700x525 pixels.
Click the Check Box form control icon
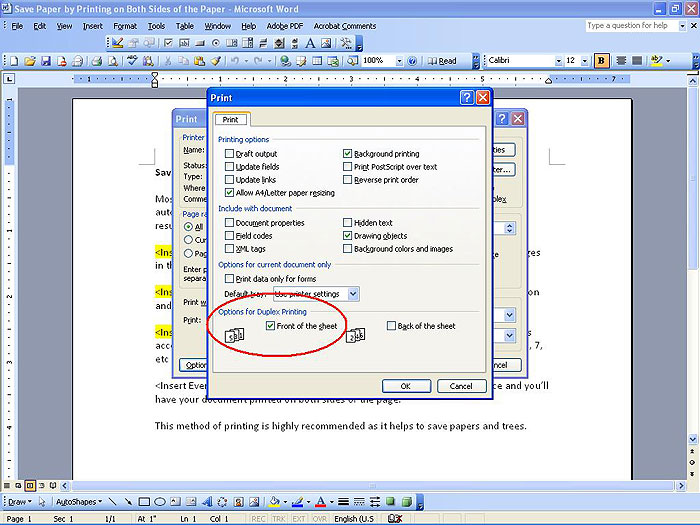click(x=168, y=43)
